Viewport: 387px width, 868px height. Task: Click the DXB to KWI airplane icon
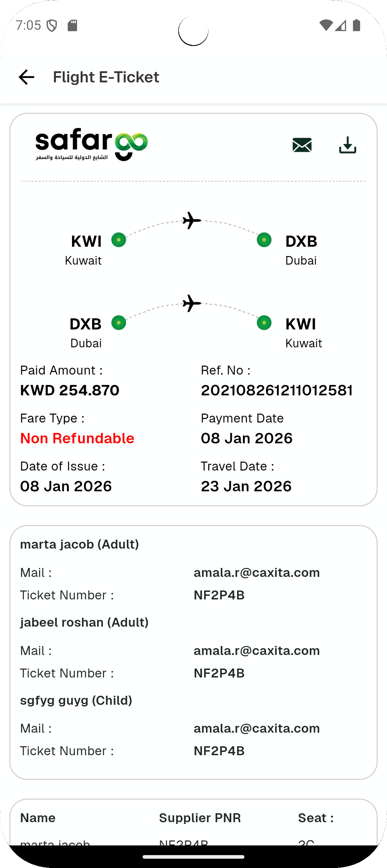(192, 303)
